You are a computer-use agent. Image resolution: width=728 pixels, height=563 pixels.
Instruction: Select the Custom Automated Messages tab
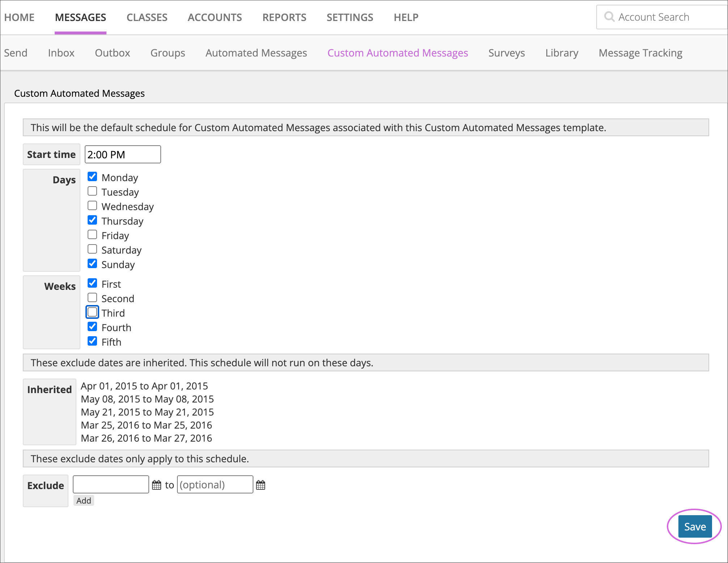(397, 53)
